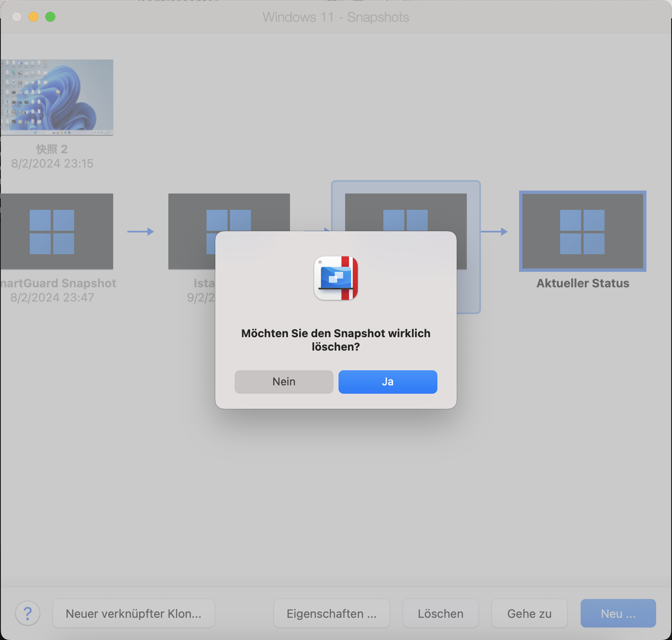Open Eigenschaften ... for the snapshot
This screenshot has width=672, height=640.
pos(331,613)
